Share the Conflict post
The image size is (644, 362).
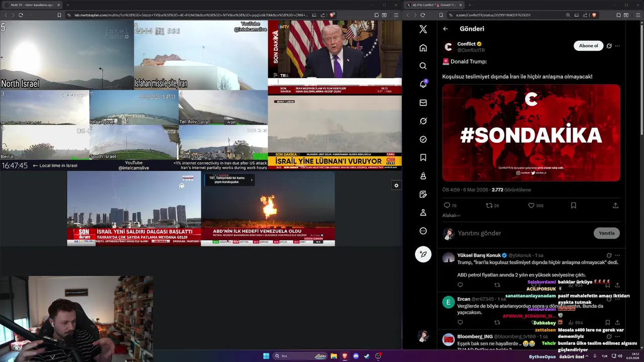(x=615, y=205)
